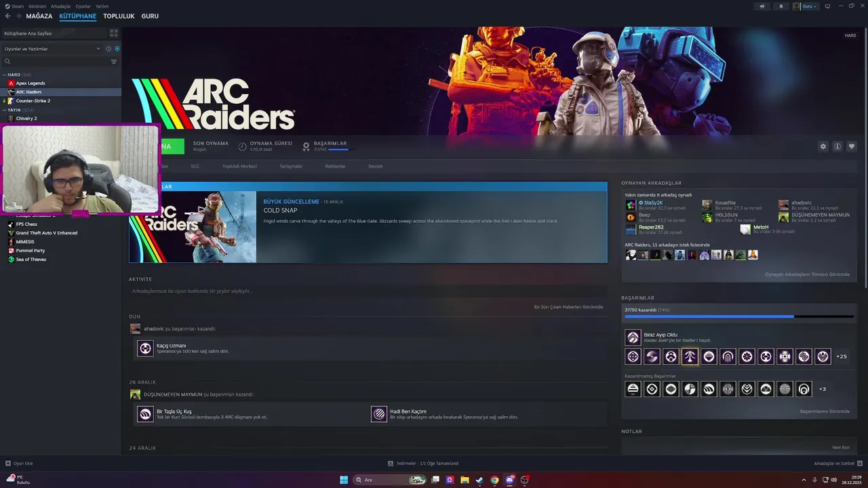Open Arkadaşlar ve Sohbet
This screenshot has width=868, height=488.
click(837, 464)
